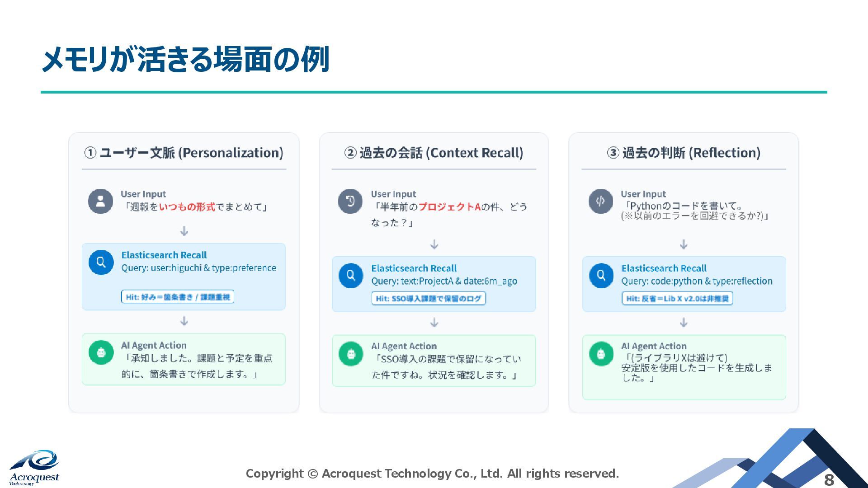Click the search icon beside user:higuchi query
This screenshot has height=488, width=868.
101,263
